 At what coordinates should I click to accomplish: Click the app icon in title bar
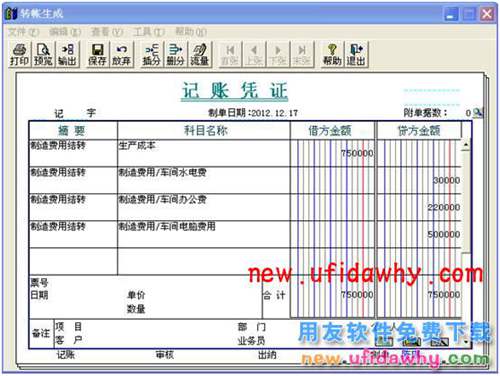[11, 14]
